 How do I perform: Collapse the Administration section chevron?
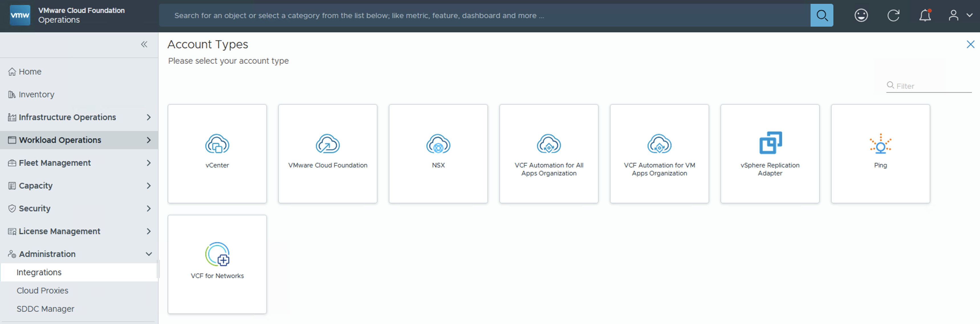tap(149, 254)
